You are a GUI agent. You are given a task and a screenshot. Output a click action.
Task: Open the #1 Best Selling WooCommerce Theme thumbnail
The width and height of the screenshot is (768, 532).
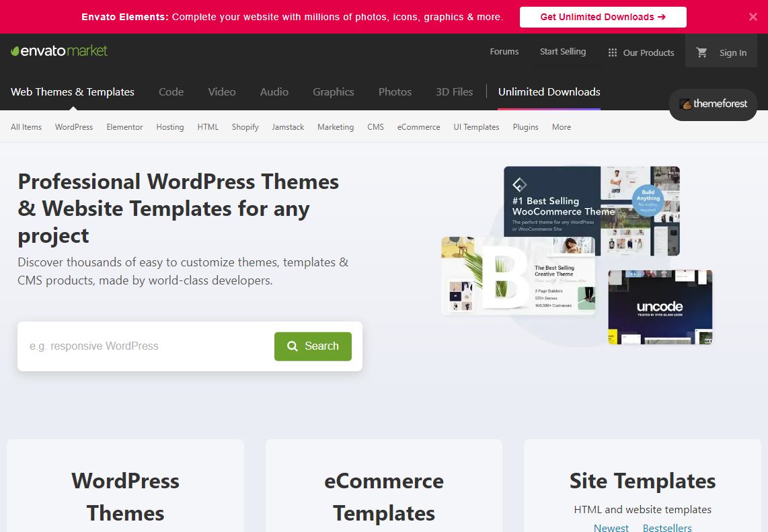592,211
